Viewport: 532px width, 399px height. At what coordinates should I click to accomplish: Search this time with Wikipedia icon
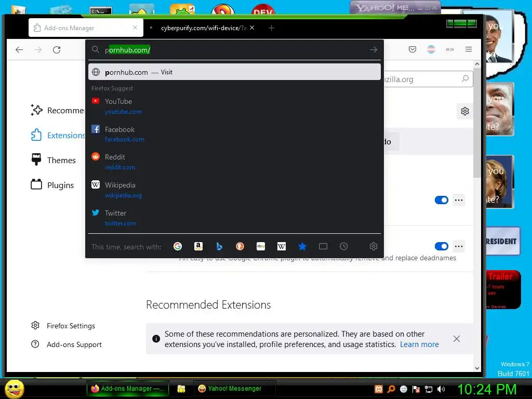tap(282, 246)
